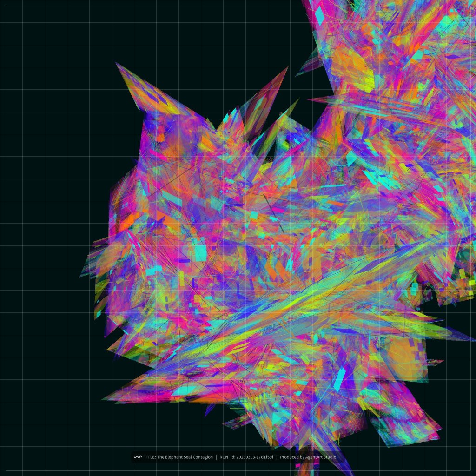Click the large cyan patch at artwork center-left
This screenshot has height=476, width=476.
200,251
